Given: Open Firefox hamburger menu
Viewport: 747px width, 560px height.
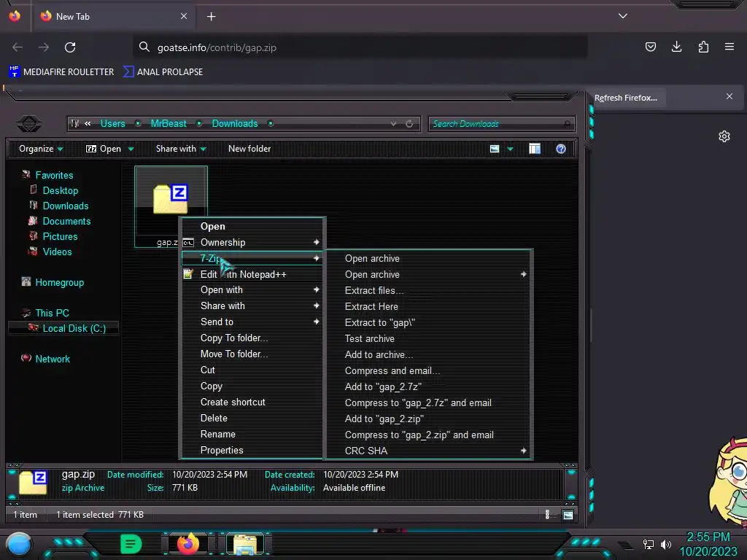Looking at the screenshot, I should tap(729, 47).
